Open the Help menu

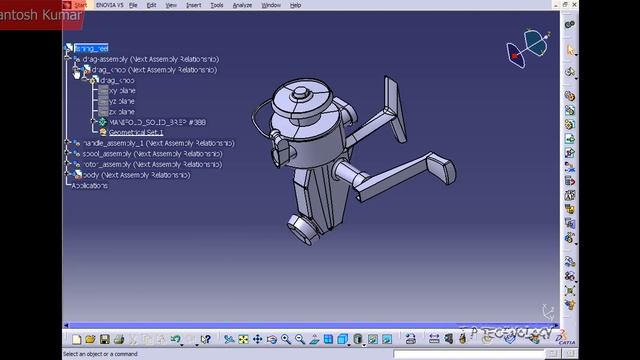[x=295, y=5]
